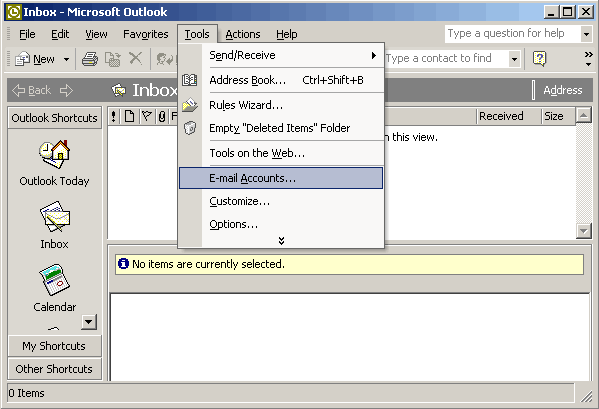Open the Help menu

[x=287, y=34]
